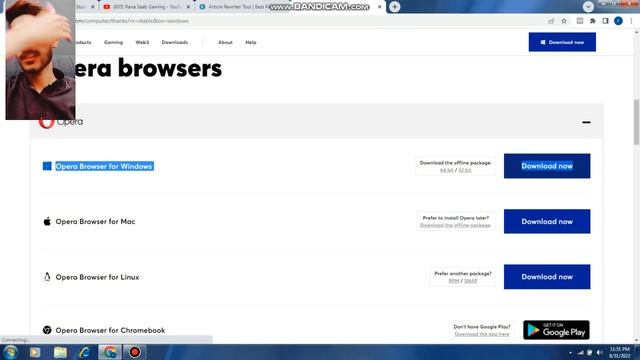Show hidden system tray icons
Viewport: 640px width, 360px height.
tap(570, 352)
